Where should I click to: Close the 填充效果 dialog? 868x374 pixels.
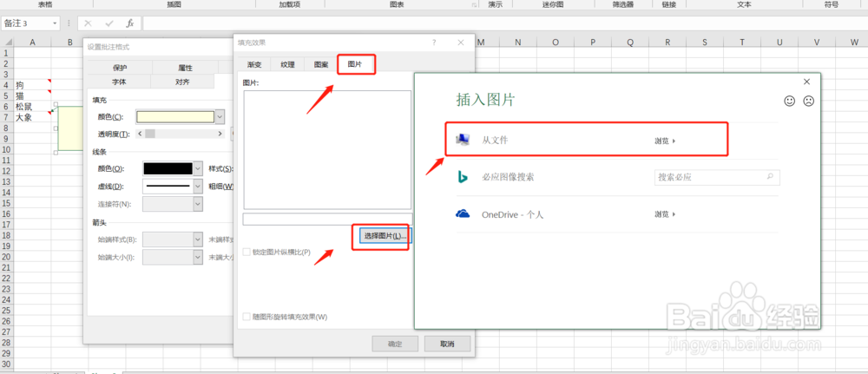coord(461,42)
